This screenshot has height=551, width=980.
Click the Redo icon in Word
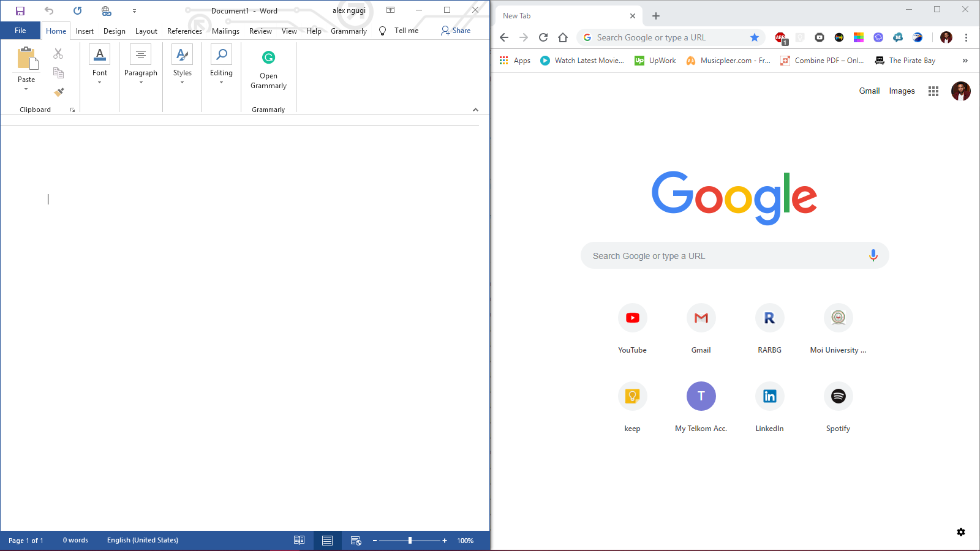pyautogui.click(x=77, y=11)
